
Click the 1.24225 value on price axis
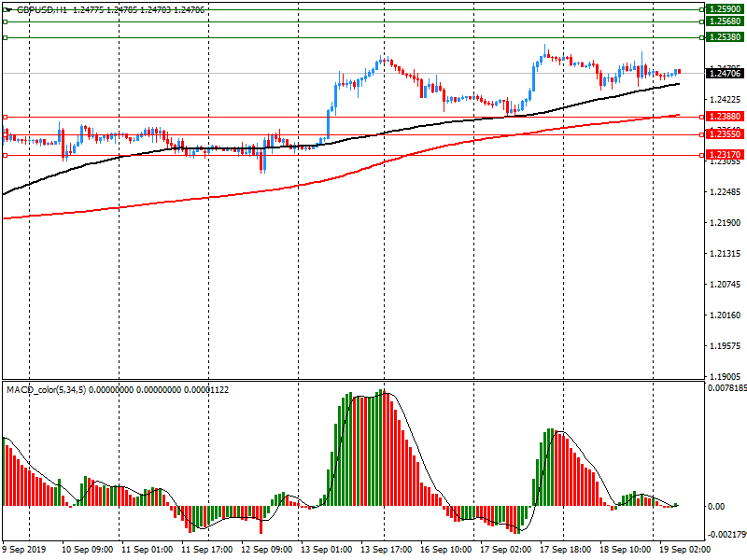[726, 100]
